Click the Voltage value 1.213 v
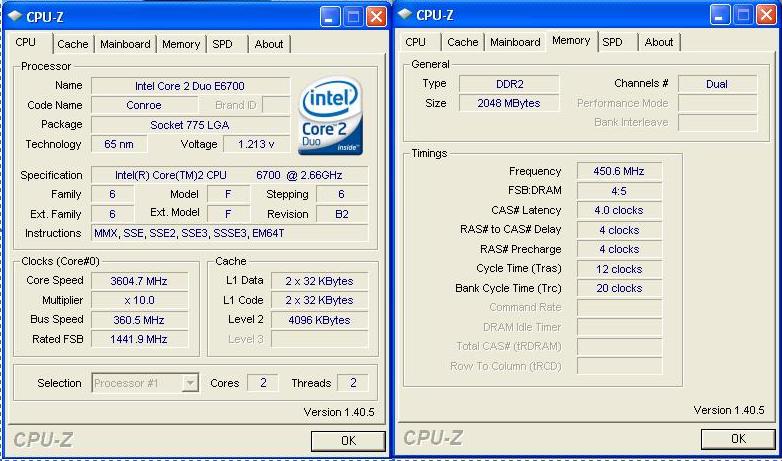 256,145
